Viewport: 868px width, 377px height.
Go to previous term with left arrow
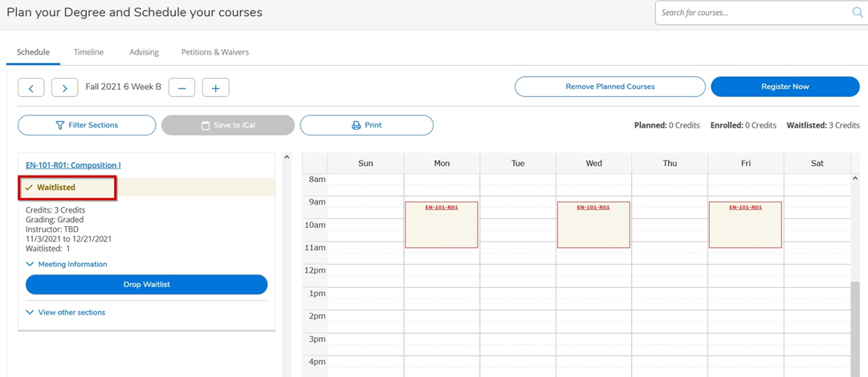click(32, 87)
